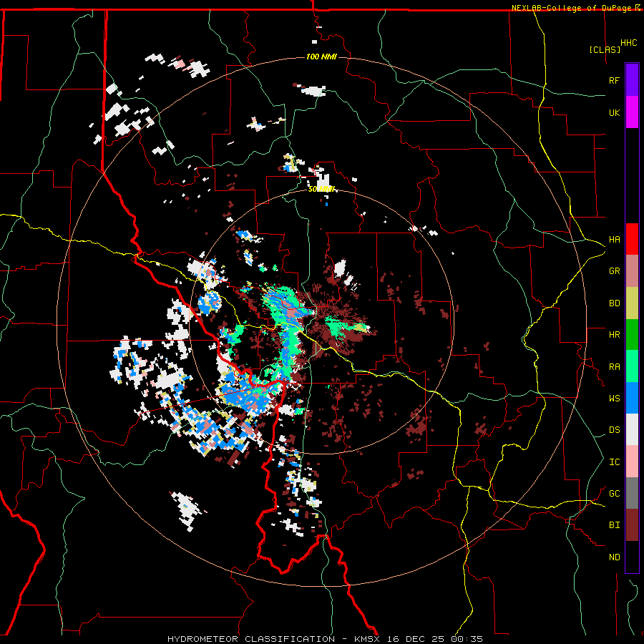Click the 100 NMI range ring label

(321, 57)
